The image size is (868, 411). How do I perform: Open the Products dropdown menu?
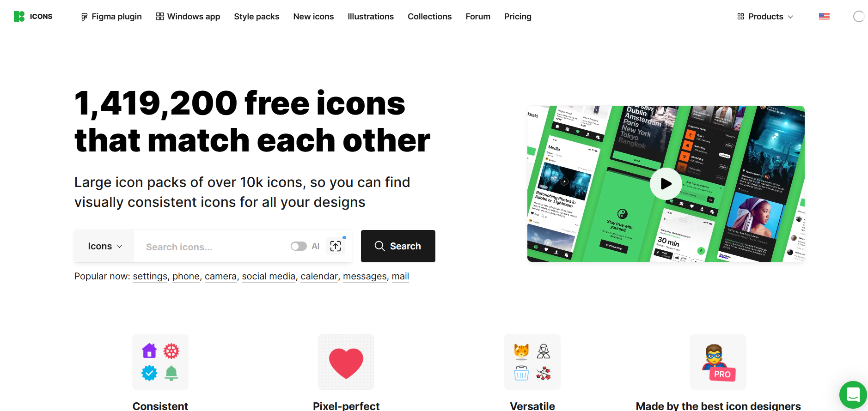(x=765, y=17)
